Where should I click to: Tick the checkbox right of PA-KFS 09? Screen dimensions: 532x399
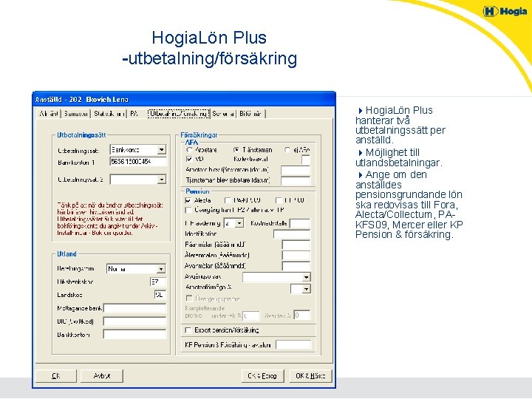point(279,200)
